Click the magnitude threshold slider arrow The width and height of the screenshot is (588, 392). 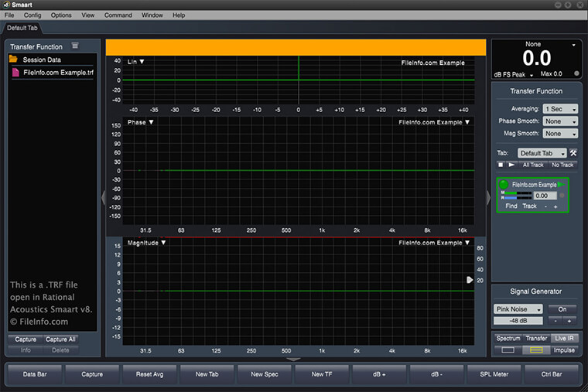[x=470, y=280]
